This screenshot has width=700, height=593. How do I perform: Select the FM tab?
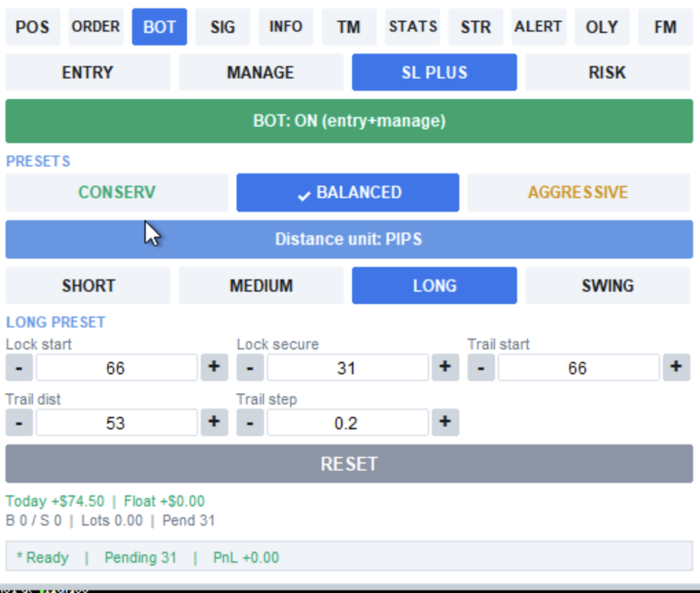click(666, 27)
